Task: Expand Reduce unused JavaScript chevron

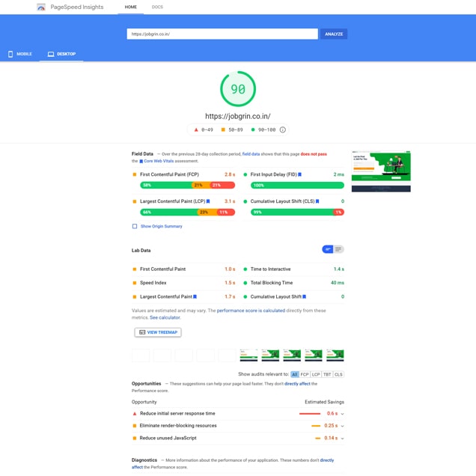Action: tap(343, 439)
